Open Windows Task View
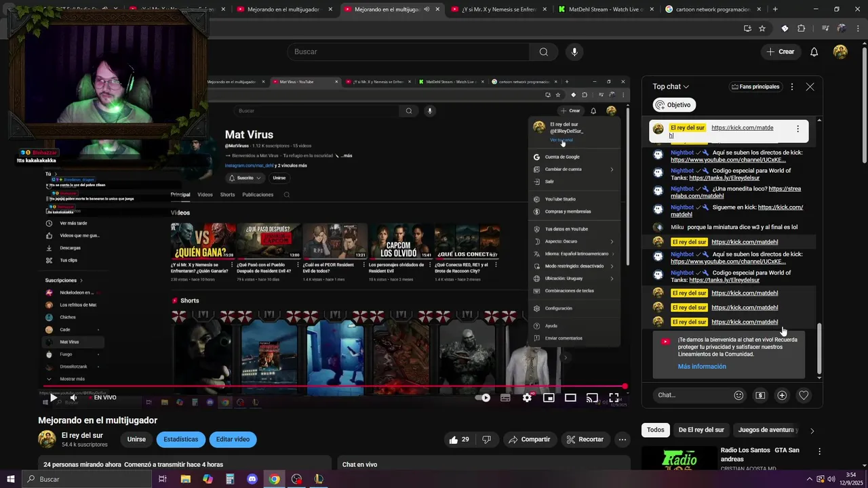868x488 pixels. tap(163, 479)
